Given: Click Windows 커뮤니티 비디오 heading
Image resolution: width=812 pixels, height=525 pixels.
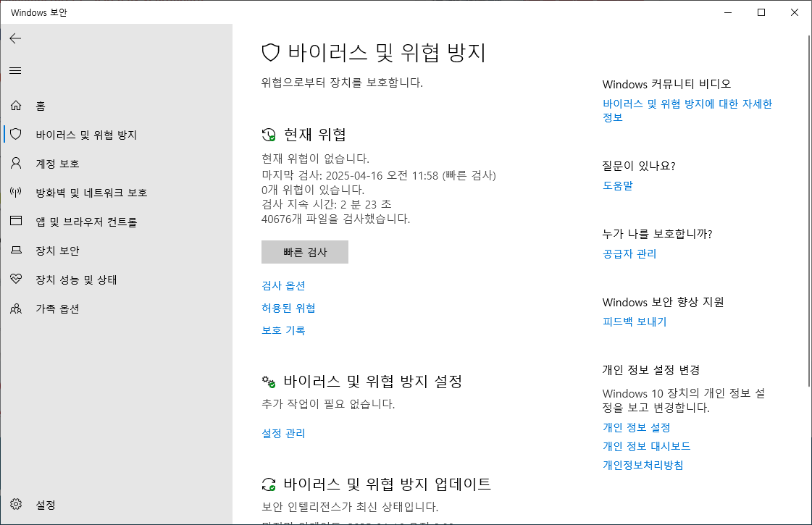Looking at the screenshot, I should 666,84.
